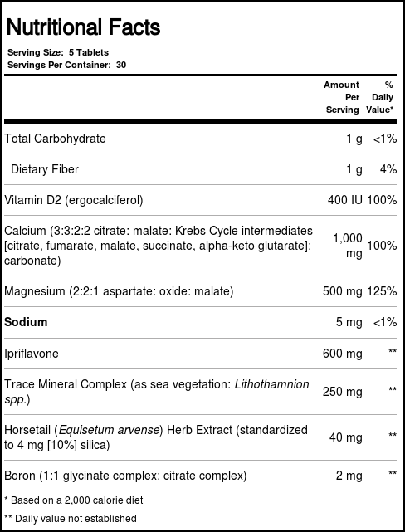Click the Magnesium aspartate oxide malate row
Image resolution: width=405 pixels, height=532 pixels.
point(200,291)
